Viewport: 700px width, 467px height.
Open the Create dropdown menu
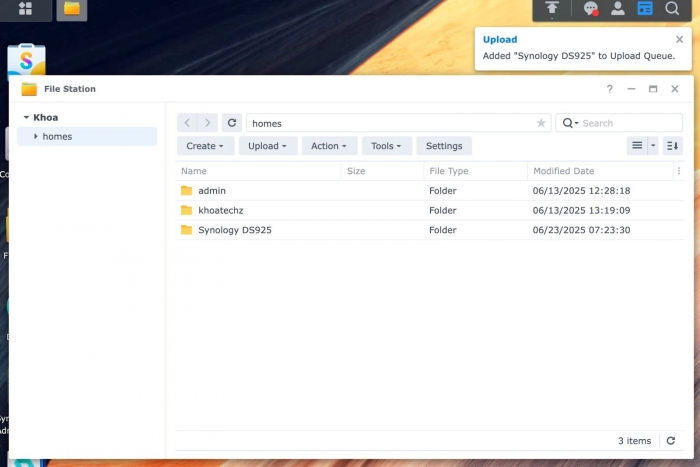(205, 146)
